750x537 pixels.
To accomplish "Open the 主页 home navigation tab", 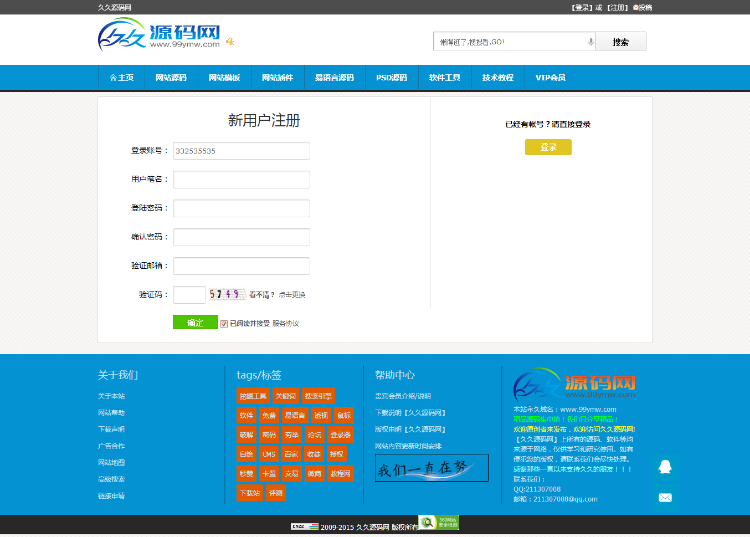I will 121,78.
